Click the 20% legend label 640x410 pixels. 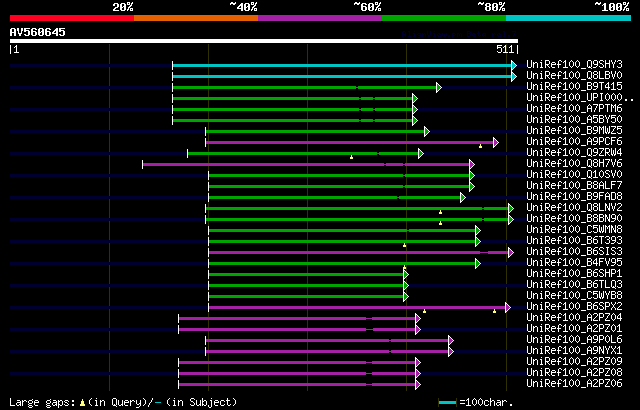click(122, 7)
